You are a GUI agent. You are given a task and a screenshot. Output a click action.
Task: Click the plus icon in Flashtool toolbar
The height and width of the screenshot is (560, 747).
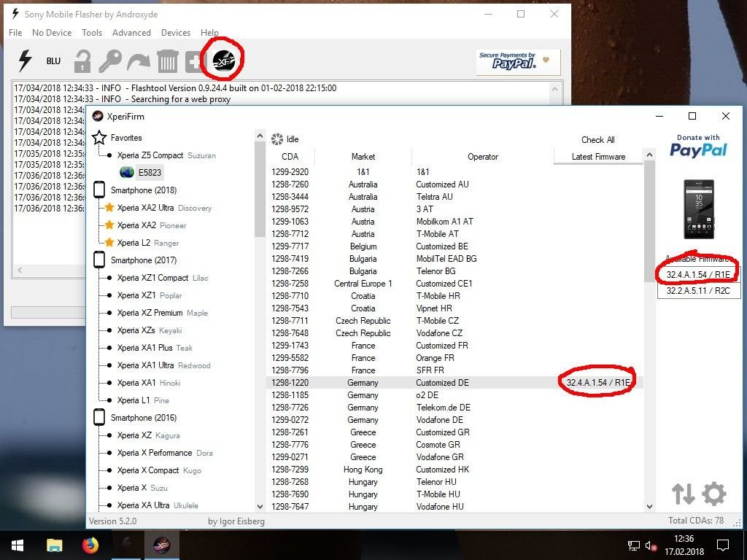194,61
